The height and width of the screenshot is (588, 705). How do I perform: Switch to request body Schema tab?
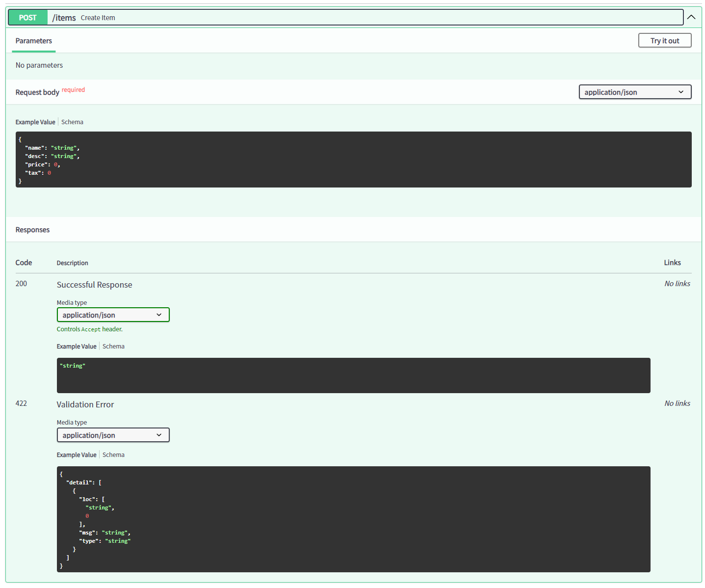(x=72, y=122)
